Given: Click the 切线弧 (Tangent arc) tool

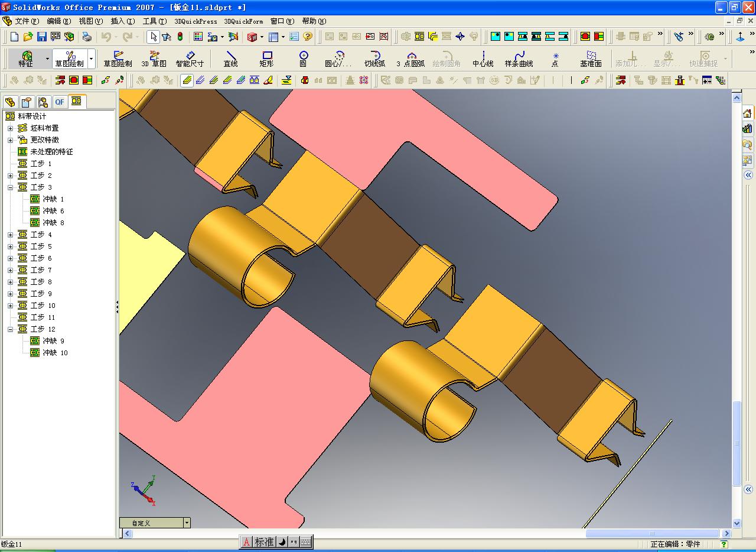Looking at the screenshot, I should pos(374,59).
